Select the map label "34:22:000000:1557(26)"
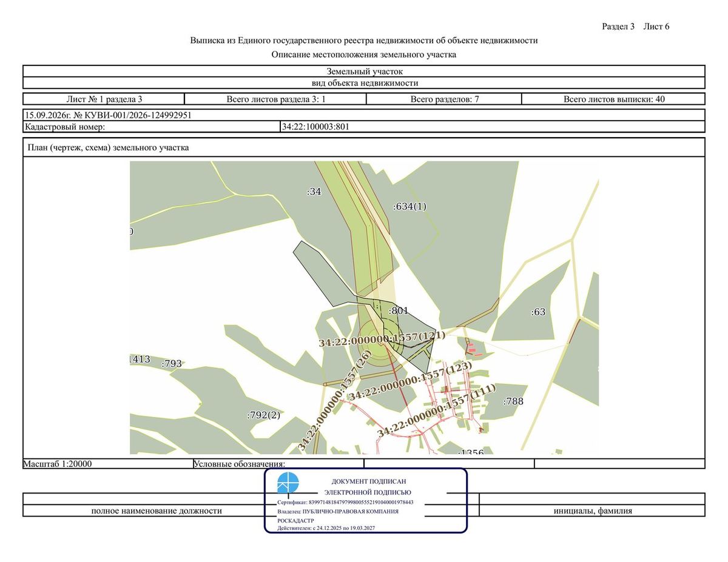728x562 pixels. 334,401
